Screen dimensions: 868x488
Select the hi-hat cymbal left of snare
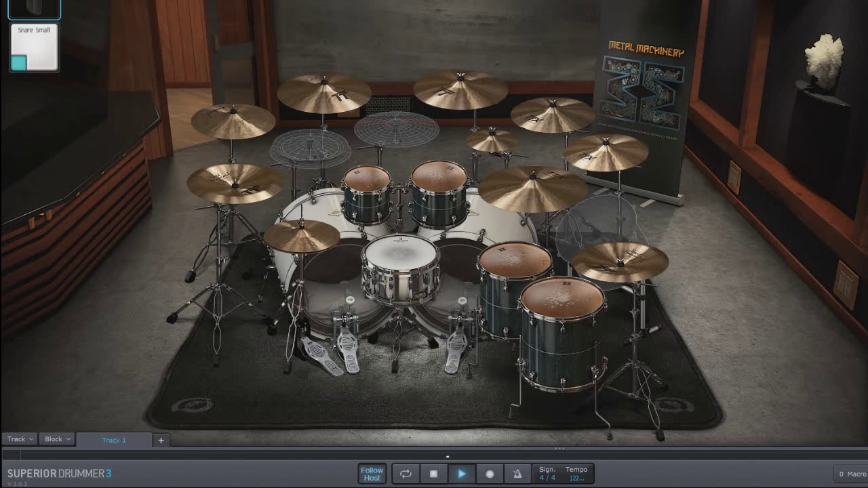(x=302, y=236)
